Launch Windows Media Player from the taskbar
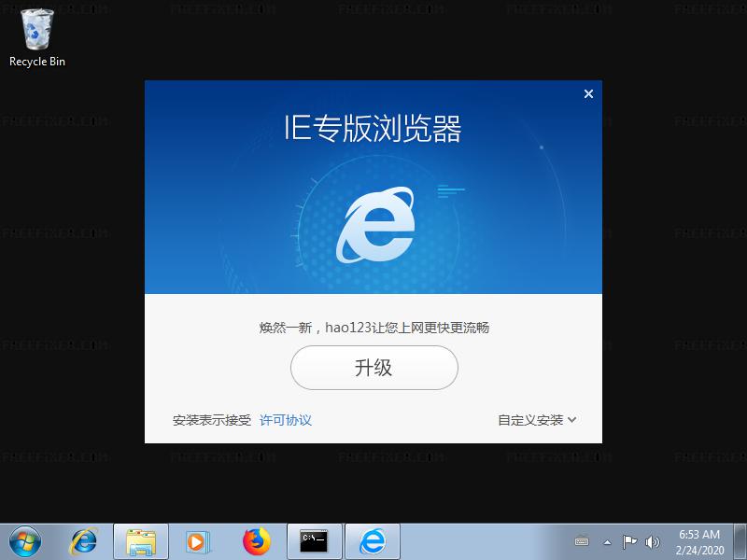Viewport: 747px width, 560px height. (x=196, y=541)
